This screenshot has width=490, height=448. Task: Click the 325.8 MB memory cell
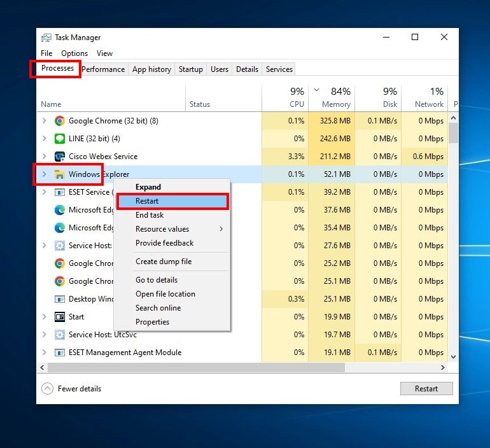point(332,121)
